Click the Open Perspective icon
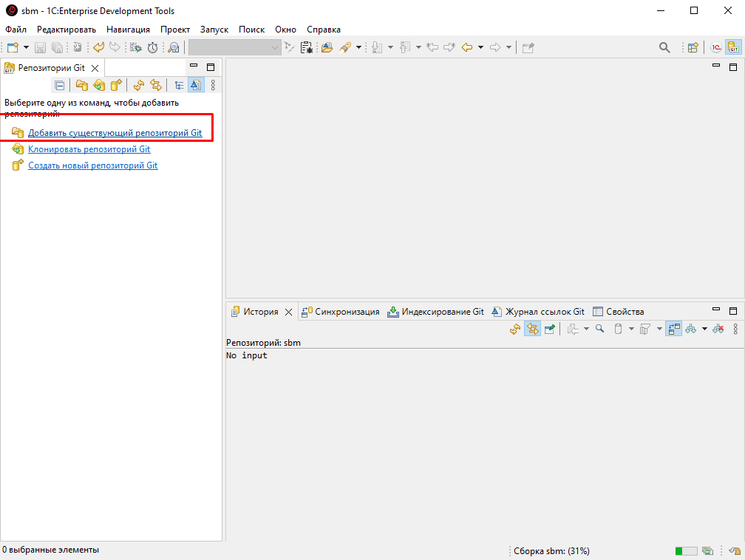Viewport: 745px width, 560px height. click(693, 47)
